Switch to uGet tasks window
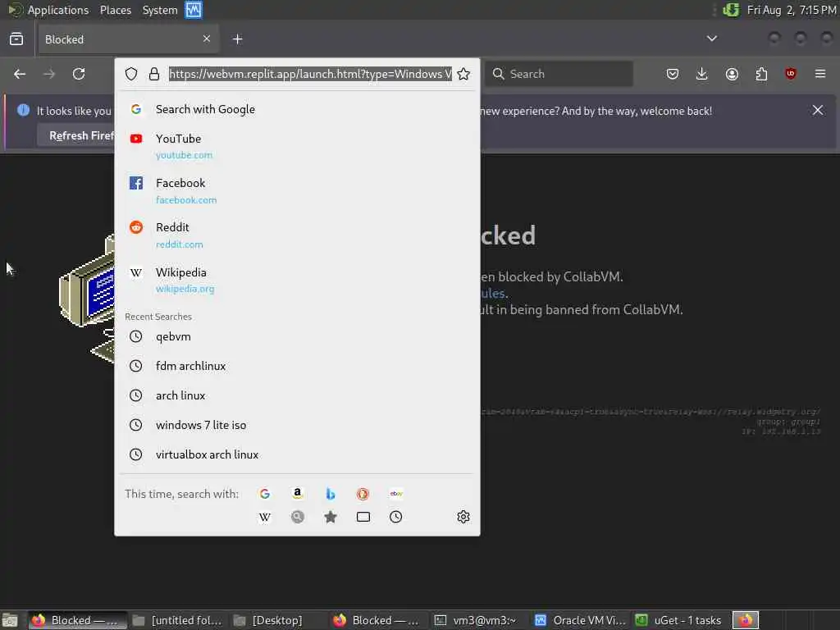Screen dimensions: 840x630 pyautogui.click(x=678, y=620)
